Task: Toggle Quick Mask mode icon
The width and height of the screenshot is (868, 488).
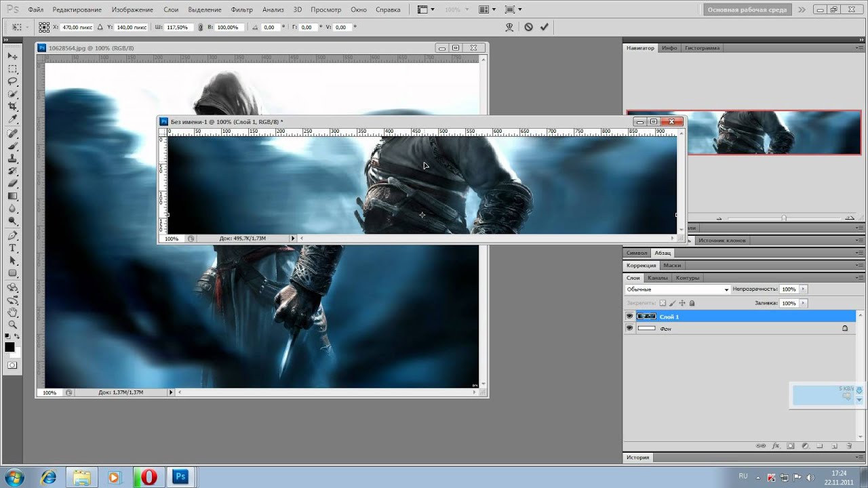Action: point(12,365)
